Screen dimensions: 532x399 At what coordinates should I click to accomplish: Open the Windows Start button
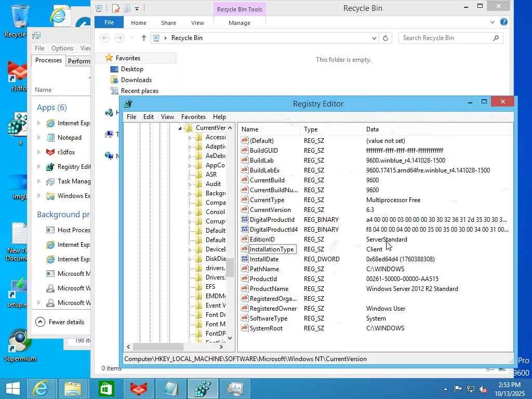[x=13, y=389]
